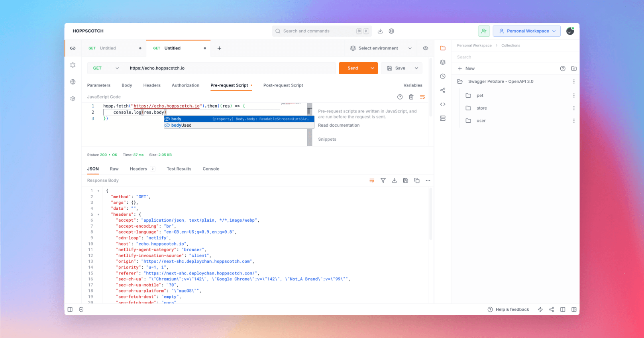Click Help & feedback in footer

(509, 310)
